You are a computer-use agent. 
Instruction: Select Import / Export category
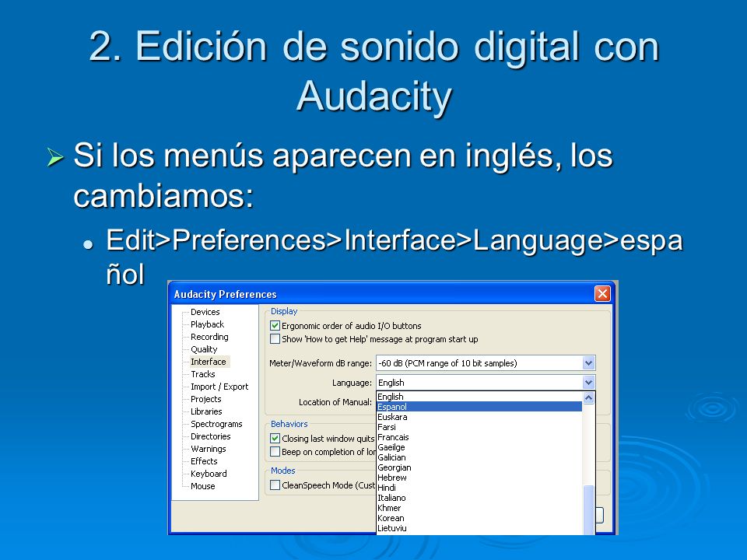click(x=219, y=387)
